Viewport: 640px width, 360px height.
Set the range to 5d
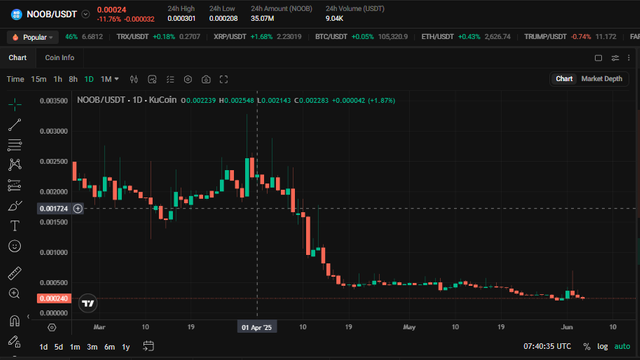[59, 347]
